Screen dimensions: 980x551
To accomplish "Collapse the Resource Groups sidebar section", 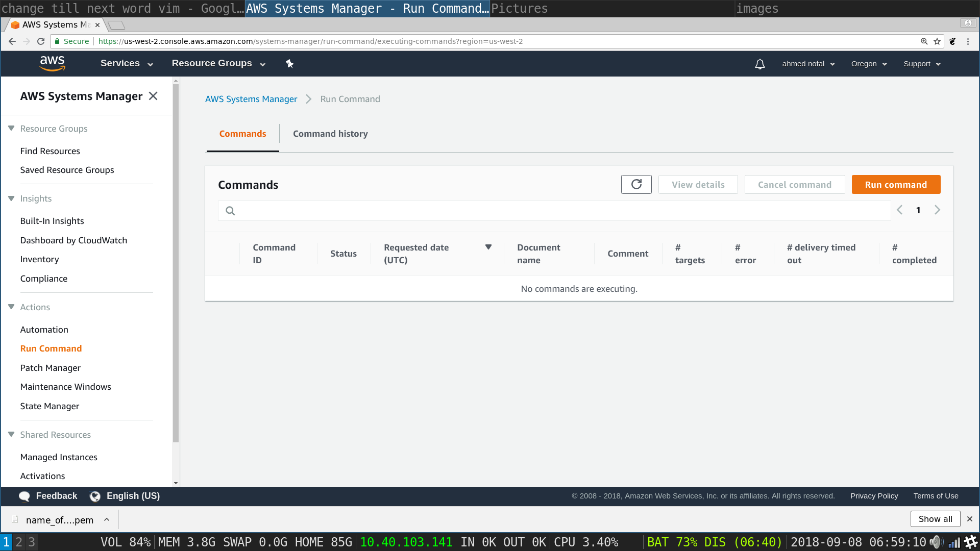I will (11, 129).
